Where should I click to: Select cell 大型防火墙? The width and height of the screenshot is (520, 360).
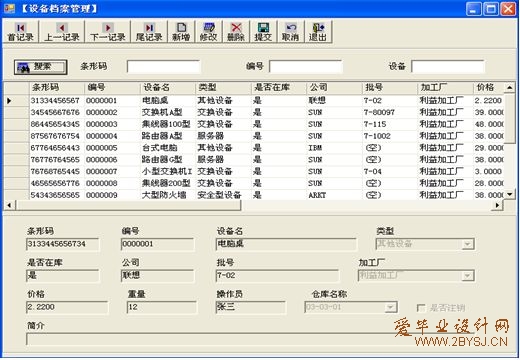168,195
